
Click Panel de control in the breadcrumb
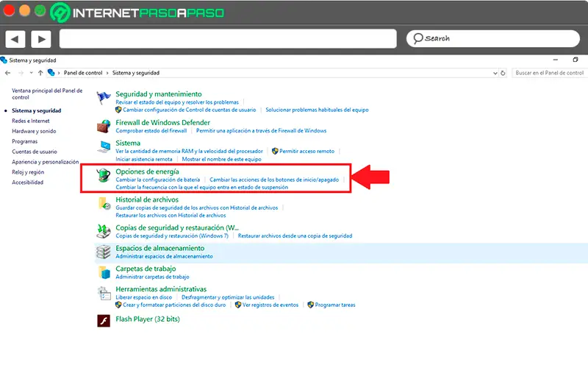coord(83,73)
